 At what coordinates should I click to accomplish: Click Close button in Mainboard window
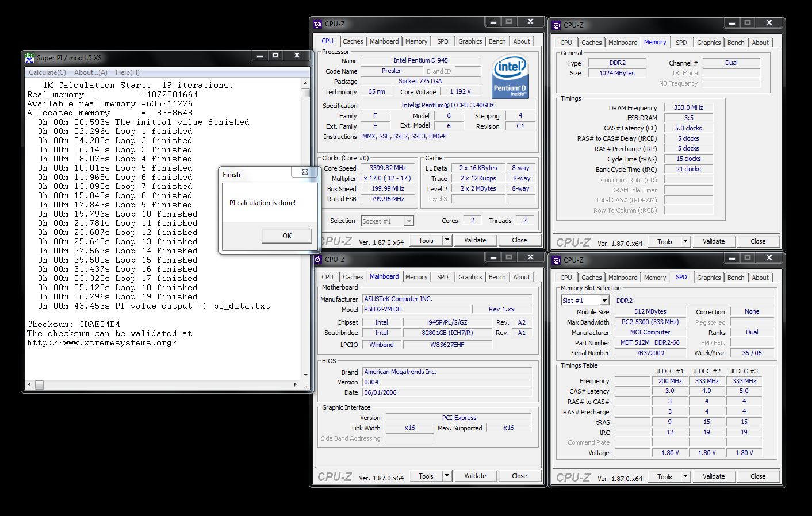click(x=519, y=476)
